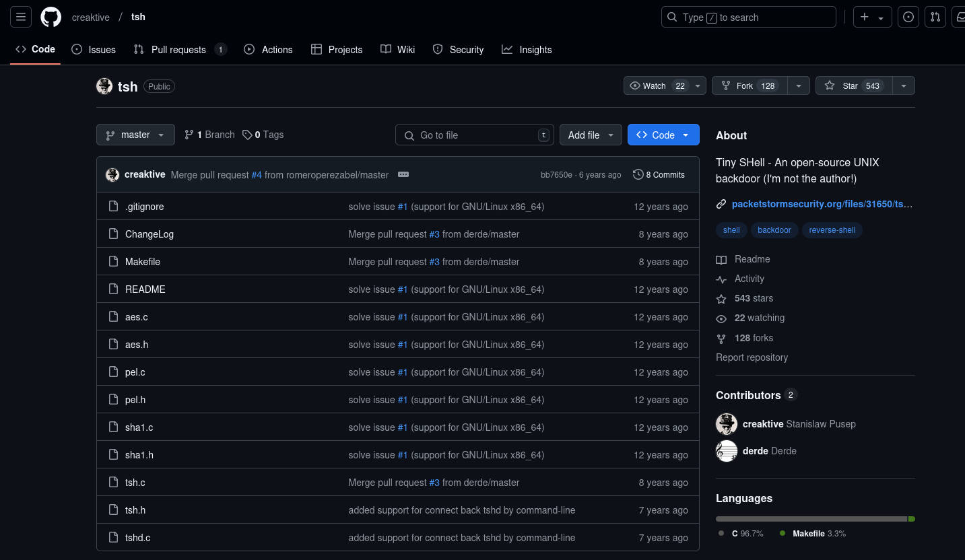The width and height of the screenshot is (965, 560).
Task: Open the ChangeLog file
Action: click(149, 234)
